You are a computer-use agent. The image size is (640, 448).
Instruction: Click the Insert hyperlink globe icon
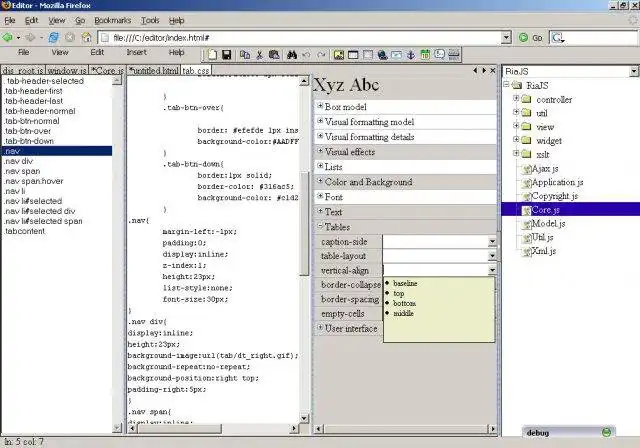[x=382, y=54]
